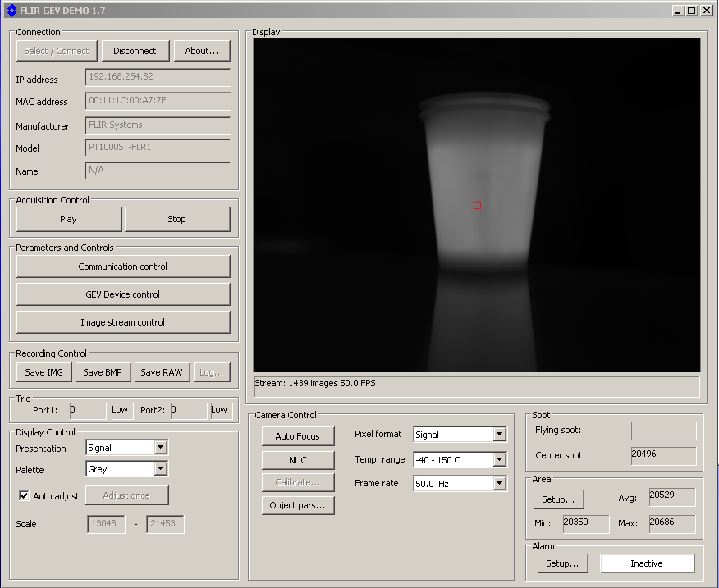Toggle the Auto adjust checkbox
Screen dimensions: 719x588
pyautogui.click(x=24, y=495)
